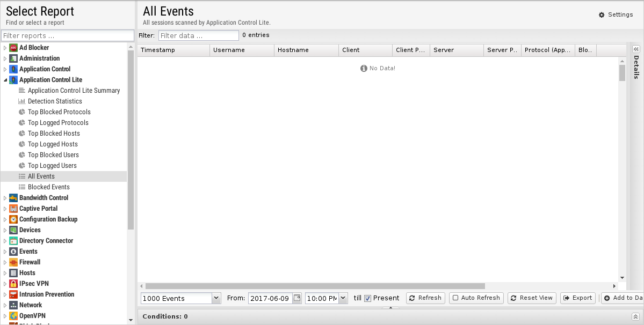Click the Directory Connector icon
This screenshot has width=644, height=325.
coord(13,241)
